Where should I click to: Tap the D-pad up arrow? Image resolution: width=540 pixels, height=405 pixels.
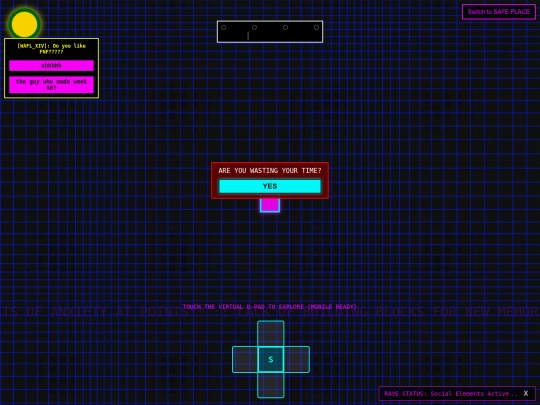tap(271, 333)
